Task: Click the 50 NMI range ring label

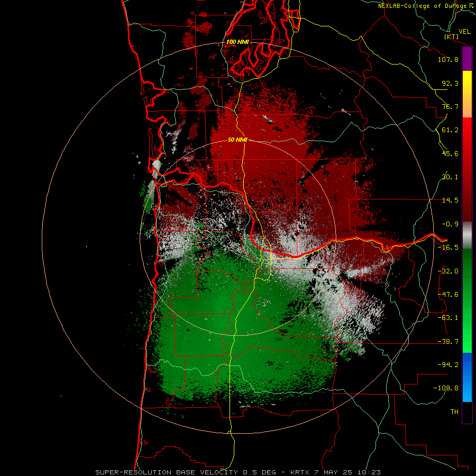Action: [x=237, y=140]
